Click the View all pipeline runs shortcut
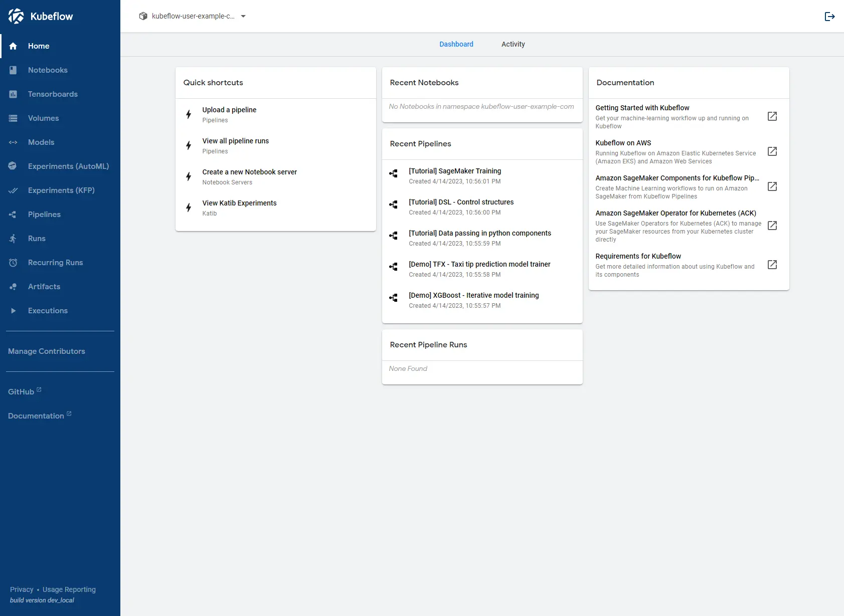The image size is (844, 616). [276, 145]
